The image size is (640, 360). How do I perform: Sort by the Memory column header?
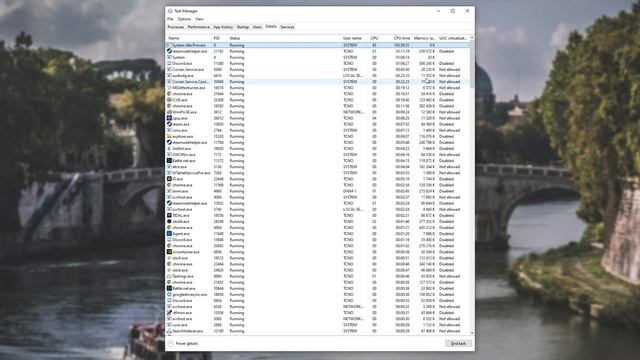(424, 38)
